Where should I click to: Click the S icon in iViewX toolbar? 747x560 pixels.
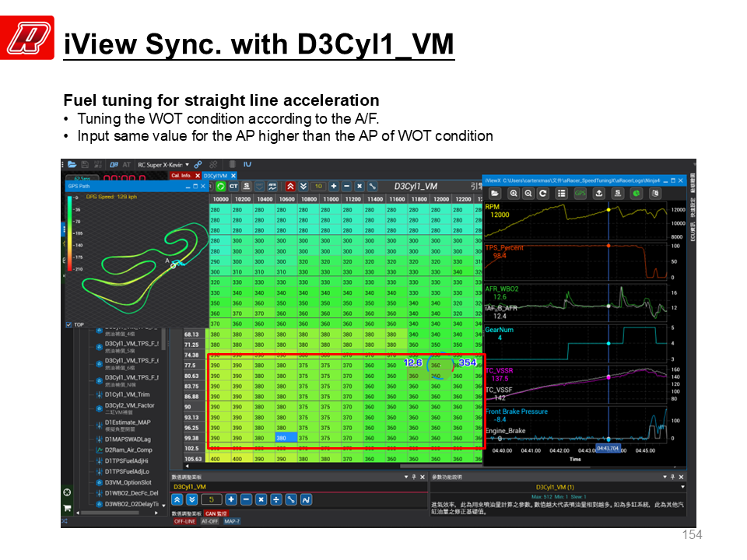[x=618, y=194]
